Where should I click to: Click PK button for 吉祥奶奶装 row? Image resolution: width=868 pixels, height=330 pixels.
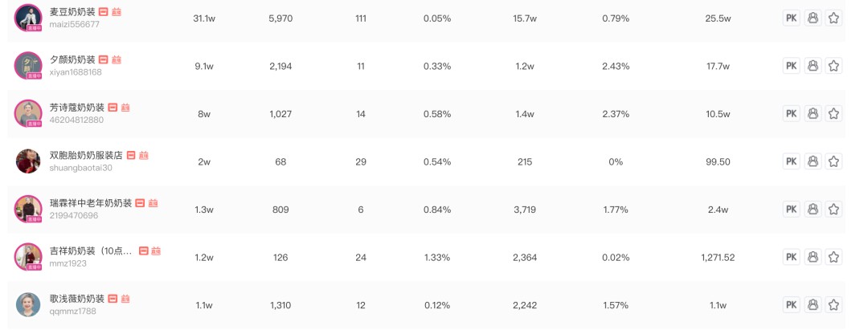pyautogui.click(x=791, y=257)
